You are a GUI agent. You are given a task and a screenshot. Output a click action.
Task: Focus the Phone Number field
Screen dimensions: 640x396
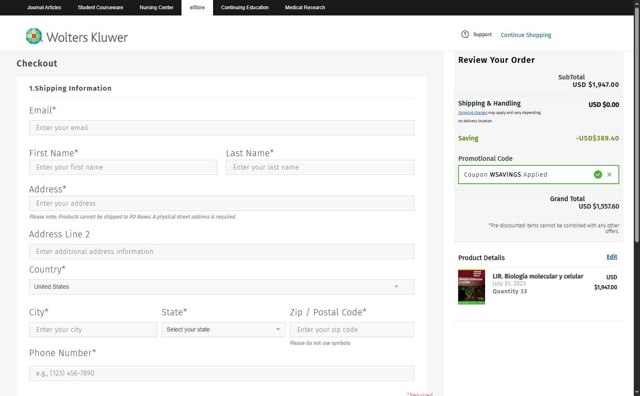(x=222, y=373)
